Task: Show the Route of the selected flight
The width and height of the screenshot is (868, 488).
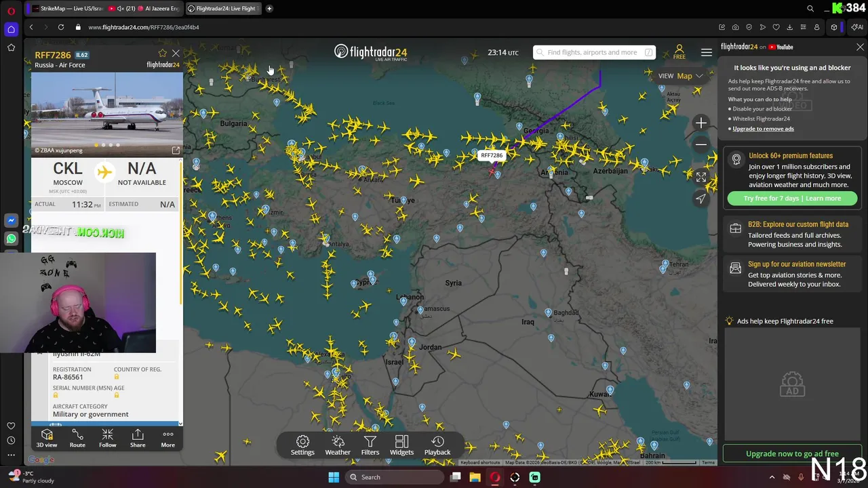Action: [77, 438]
